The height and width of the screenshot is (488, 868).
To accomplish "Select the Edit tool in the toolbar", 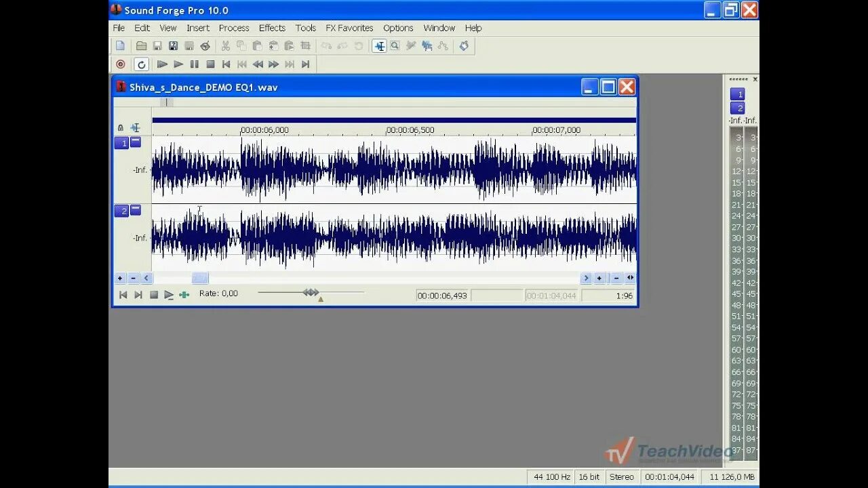I will pos(379,46).
